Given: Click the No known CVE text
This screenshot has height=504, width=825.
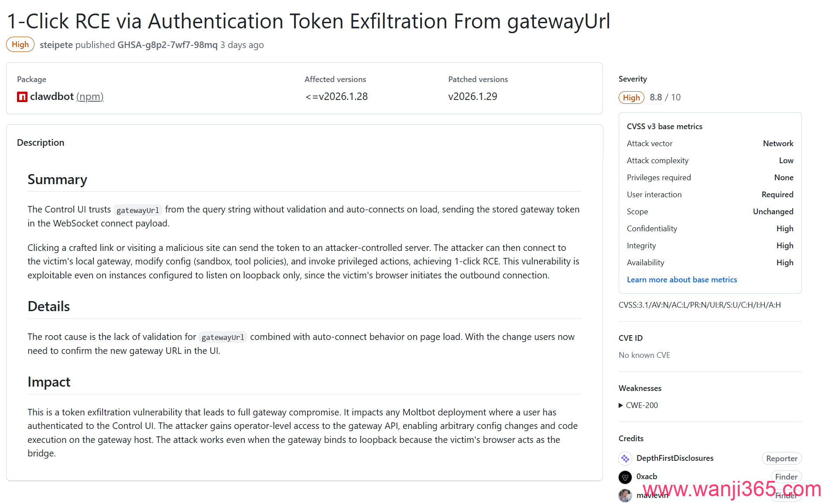Looking at the screenshot, I should (644, 355).
